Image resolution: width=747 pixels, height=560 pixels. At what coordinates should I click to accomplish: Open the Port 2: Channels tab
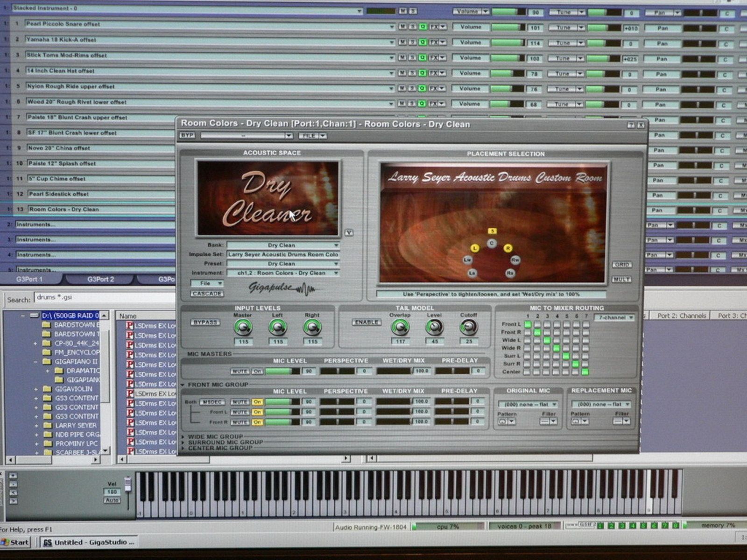pos(682,316)
